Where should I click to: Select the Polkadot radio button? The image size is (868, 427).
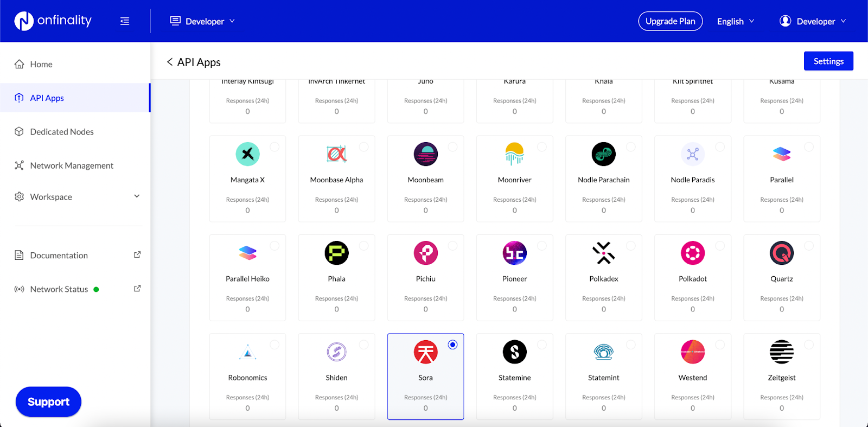click(720, 246)
